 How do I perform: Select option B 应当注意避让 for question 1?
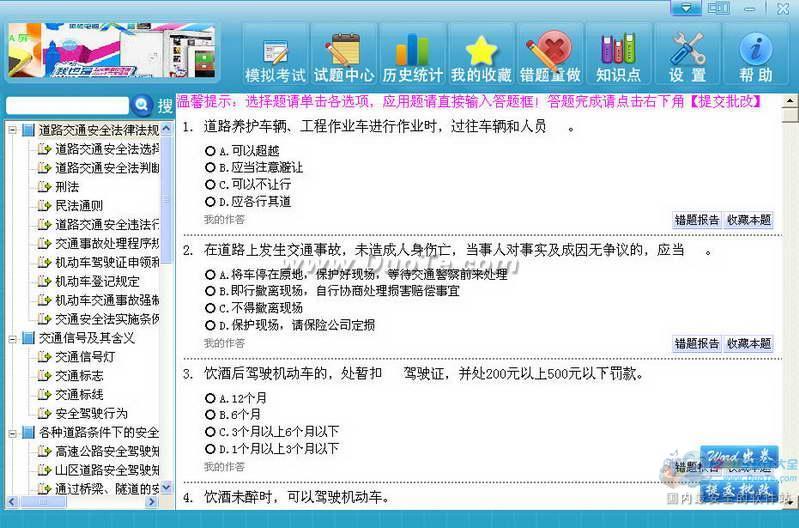(210, 167)
